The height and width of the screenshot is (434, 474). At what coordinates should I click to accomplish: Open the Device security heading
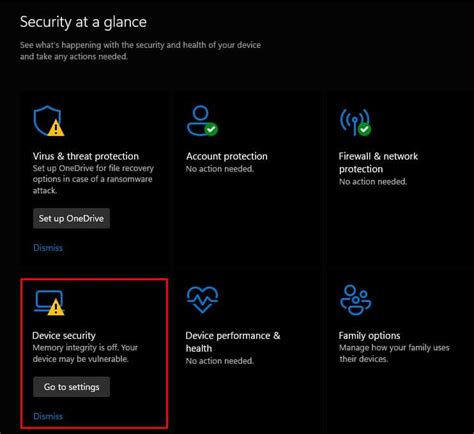click(x=64, y=335)
